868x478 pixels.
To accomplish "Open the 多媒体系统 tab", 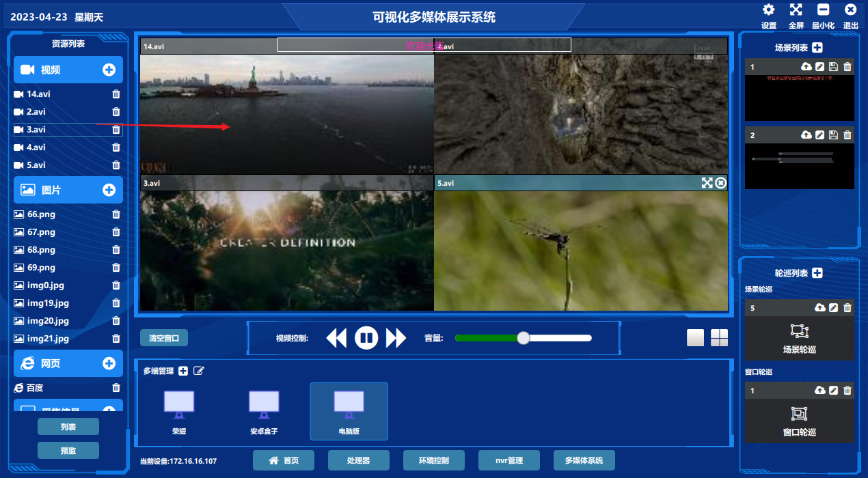I will pos(584,460).
